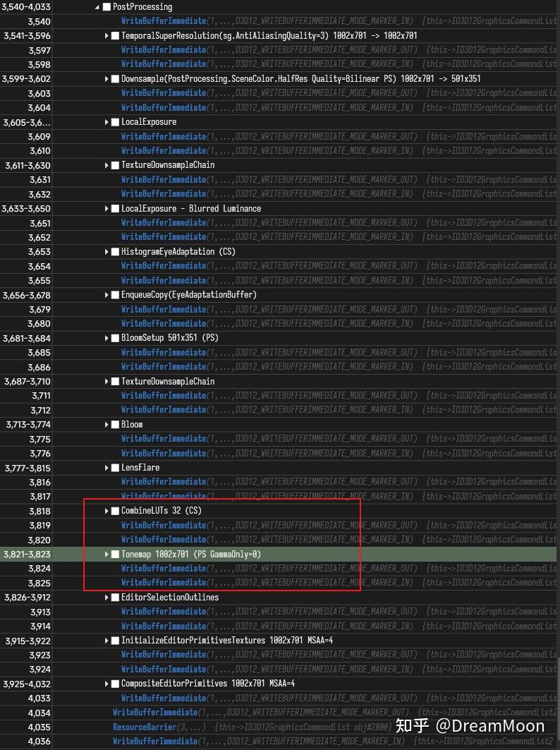560x750 pixels.
Task: Toggle the CompositeEditorPrimitives checkbox
Action: pos(115,684)
